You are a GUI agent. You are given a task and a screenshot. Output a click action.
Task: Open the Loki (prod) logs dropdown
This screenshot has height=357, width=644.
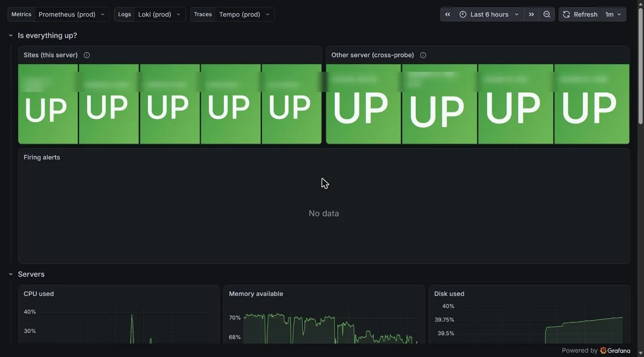point(160,14)
